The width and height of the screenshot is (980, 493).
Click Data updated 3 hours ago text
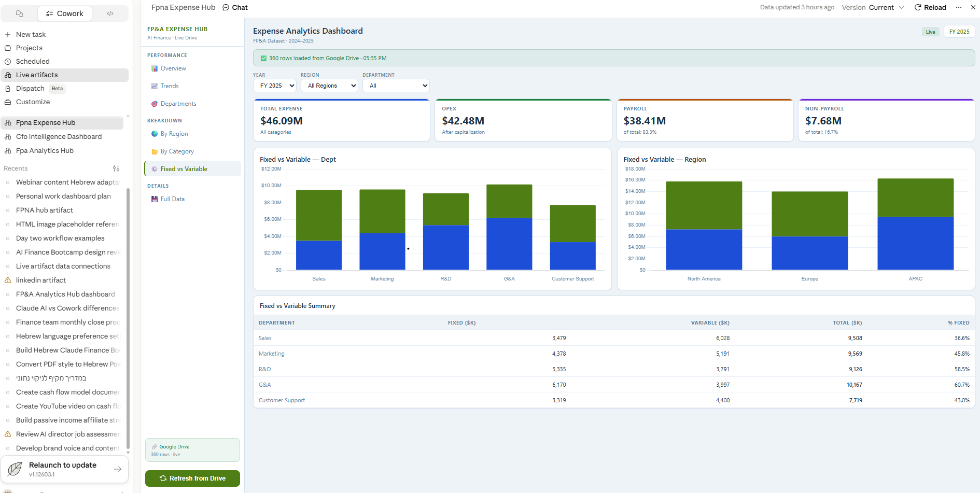pyautogui.click(x=797, y=7)
